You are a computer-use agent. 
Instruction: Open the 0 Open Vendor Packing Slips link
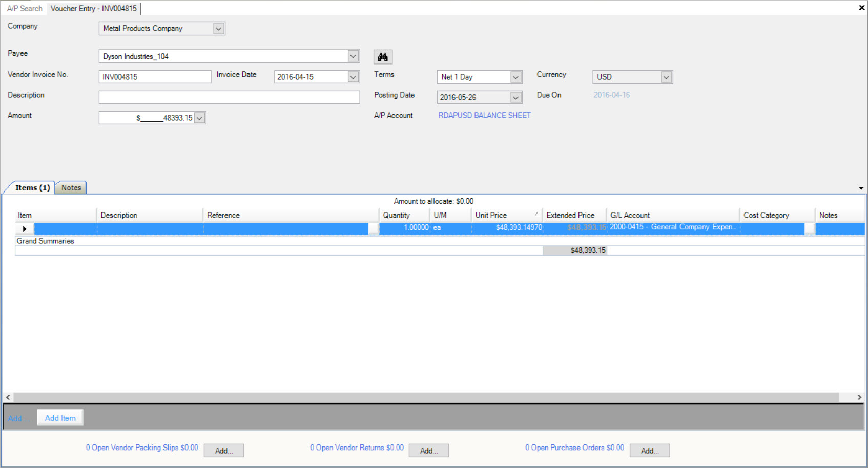coord(142,448)
